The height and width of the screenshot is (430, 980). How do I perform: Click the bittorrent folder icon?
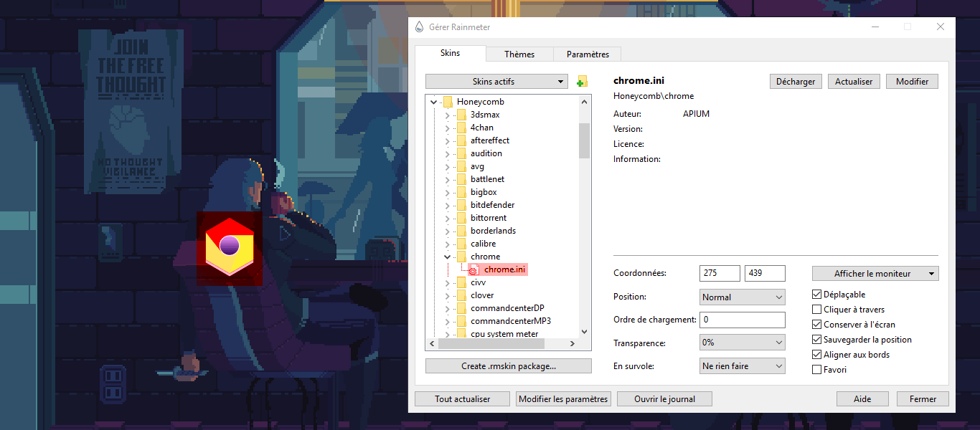click(x=461, y=218)
